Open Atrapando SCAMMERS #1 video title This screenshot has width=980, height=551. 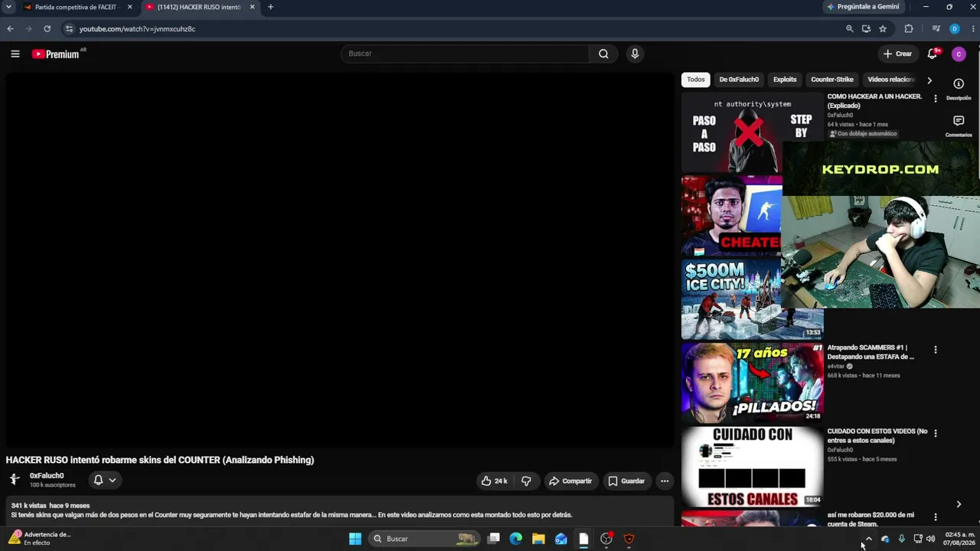click(x=871, y=352)
